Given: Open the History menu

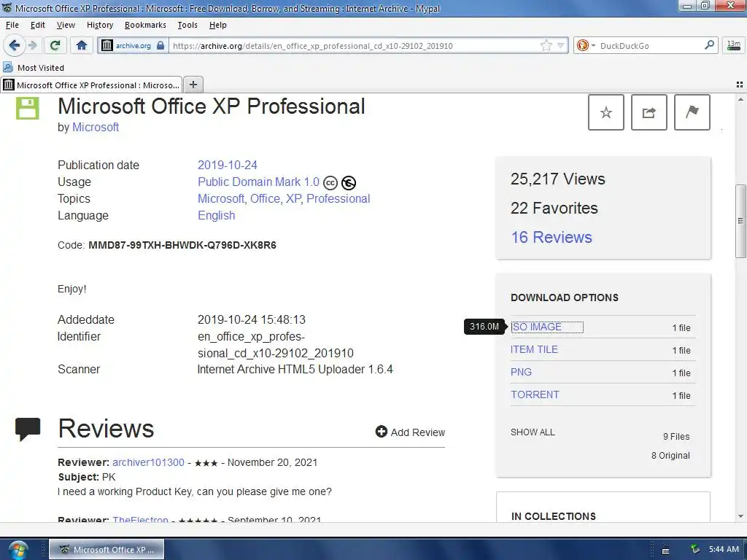Looking at the screenshot, I should [99, 25].
